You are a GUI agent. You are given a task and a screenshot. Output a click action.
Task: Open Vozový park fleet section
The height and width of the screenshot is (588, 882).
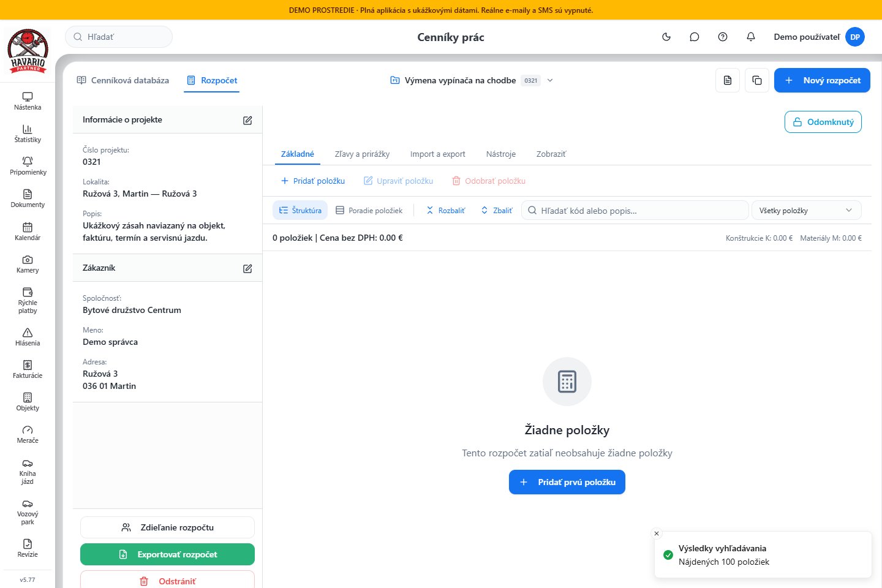coord(28,511)
